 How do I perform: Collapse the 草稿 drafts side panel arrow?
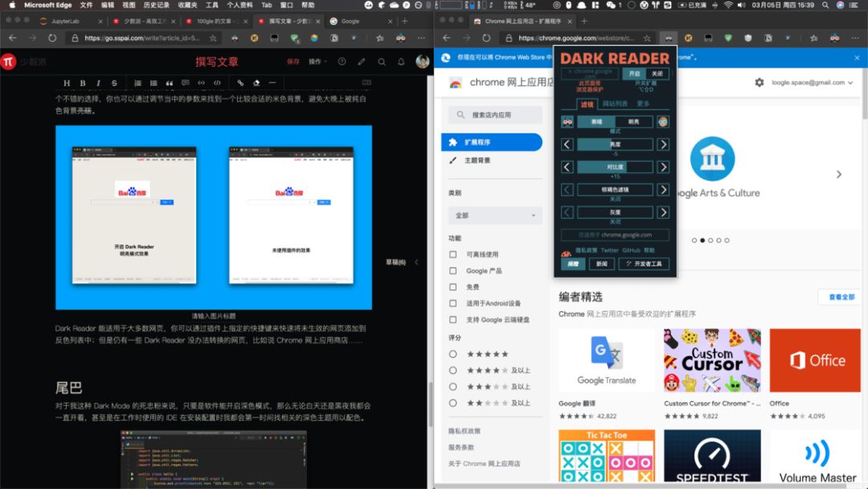point(416,262)
